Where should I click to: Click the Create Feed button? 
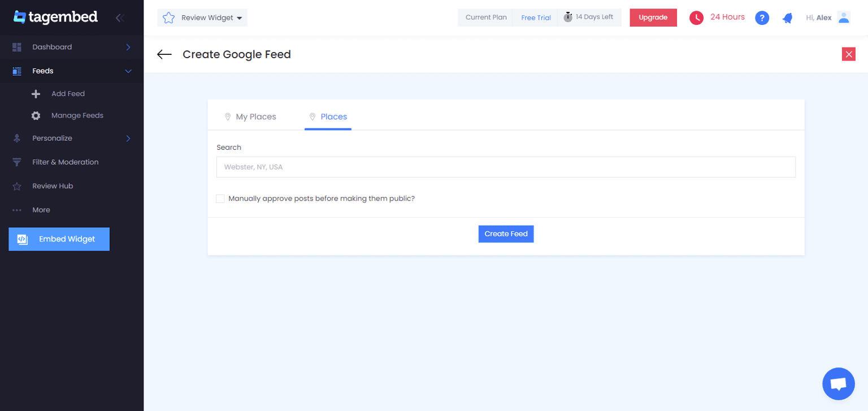[506, 233]
